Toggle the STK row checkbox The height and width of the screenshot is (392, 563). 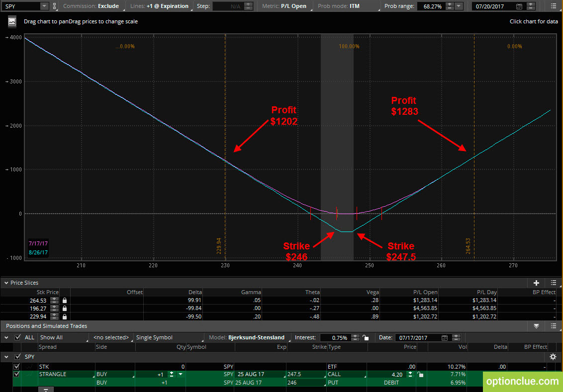[x=16, y=367]
